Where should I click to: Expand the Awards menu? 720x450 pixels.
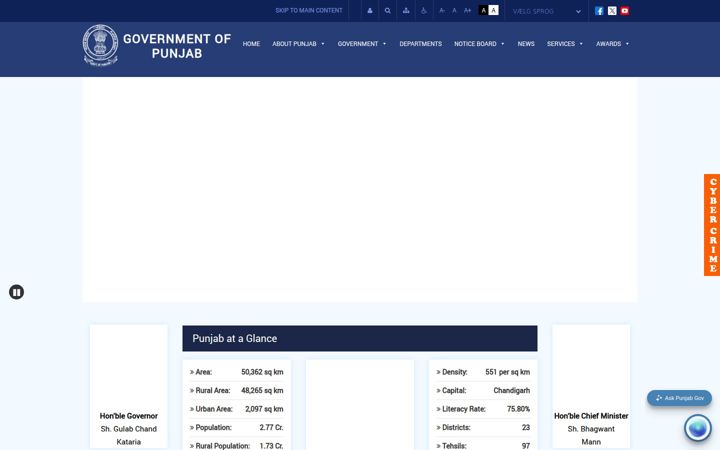click(613, 44)
